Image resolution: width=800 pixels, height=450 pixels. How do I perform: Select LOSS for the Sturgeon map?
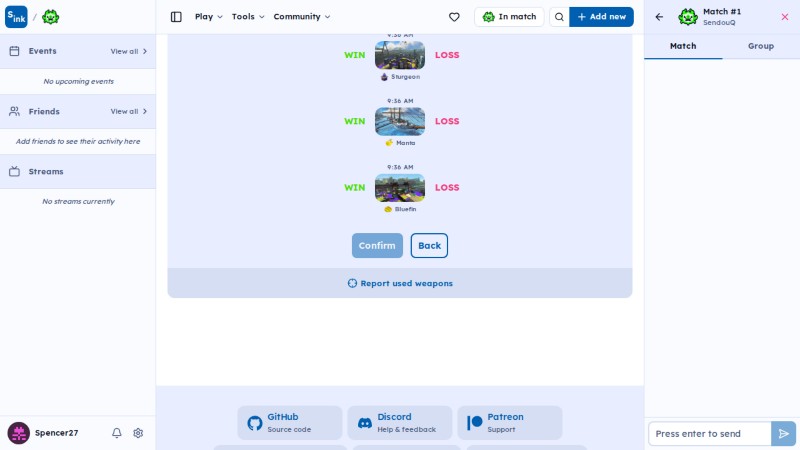click(x=447, y=55)
